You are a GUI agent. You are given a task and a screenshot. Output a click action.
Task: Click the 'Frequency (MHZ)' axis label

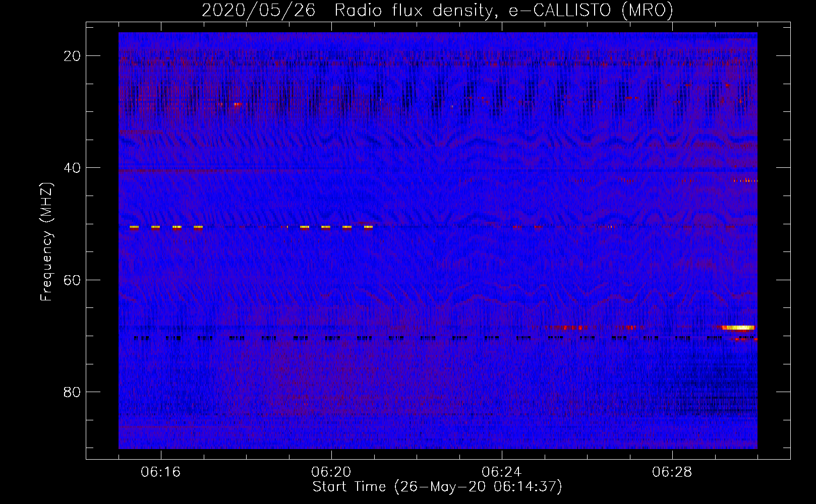coord(46,242)
